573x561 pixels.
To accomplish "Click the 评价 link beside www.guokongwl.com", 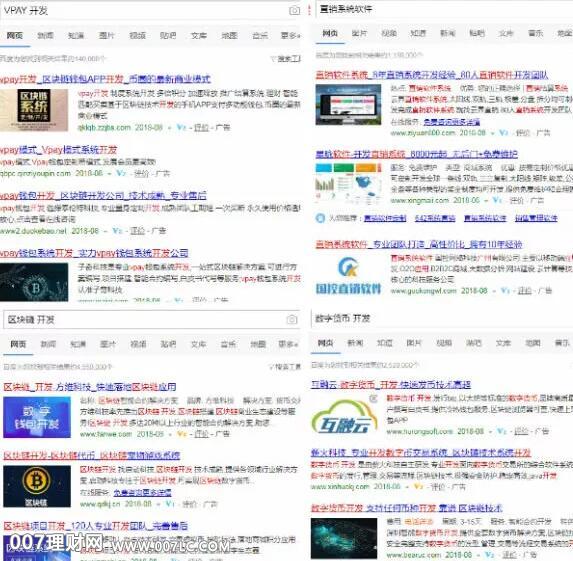I will (525, 291).
